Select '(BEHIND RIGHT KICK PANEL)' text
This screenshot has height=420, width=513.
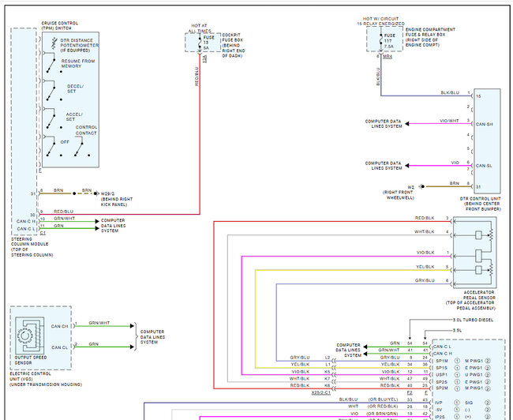point(117,201)
